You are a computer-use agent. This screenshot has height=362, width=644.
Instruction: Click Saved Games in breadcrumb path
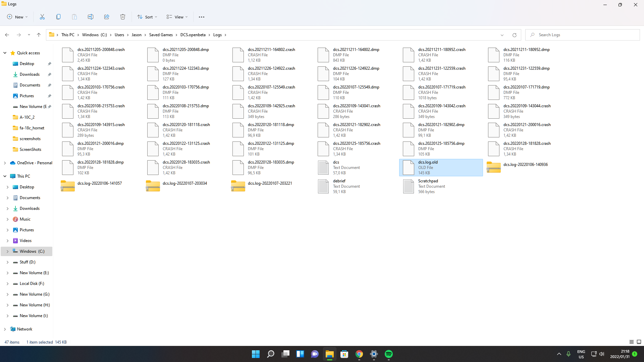pyautogui.click(x=161, y=35)
